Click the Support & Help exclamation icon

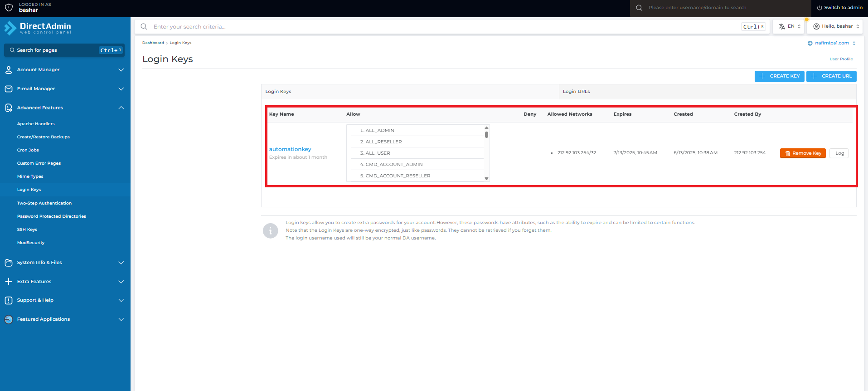coord(9,300)
